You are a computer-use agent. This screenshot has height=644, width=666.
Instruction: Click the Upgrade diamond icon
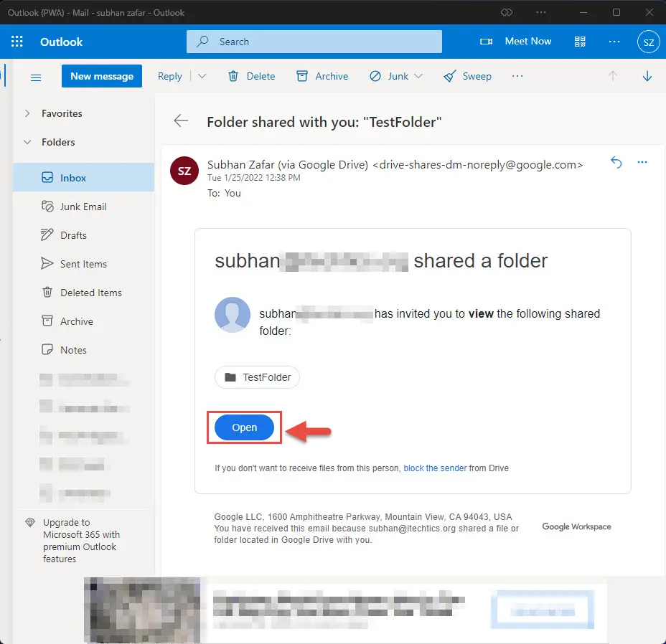click(x=30, y=522)
